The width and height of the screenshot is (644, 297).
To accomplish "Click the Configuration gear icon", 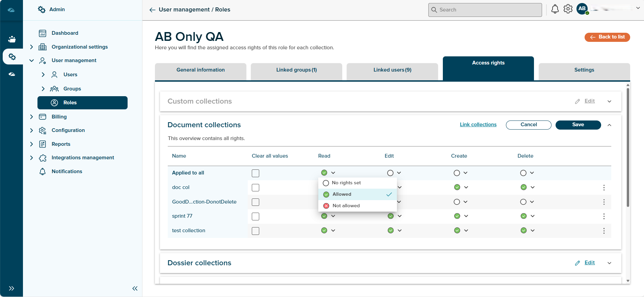I will (x=43, y=130).
